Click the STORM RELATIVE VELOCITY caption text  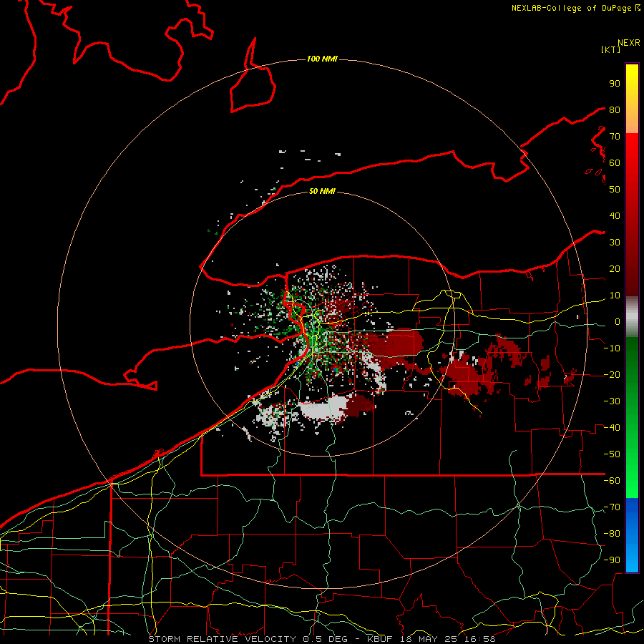[224, 639]
